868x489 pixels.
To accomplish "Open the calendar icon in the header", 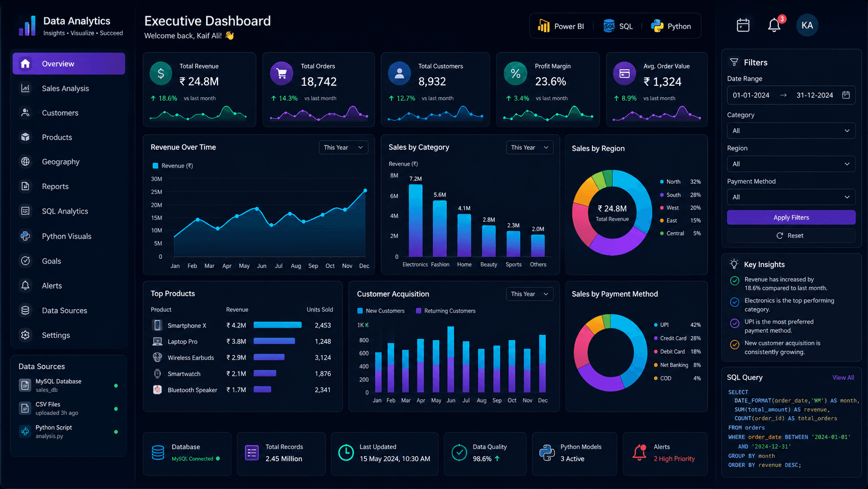I will (743, 25).
